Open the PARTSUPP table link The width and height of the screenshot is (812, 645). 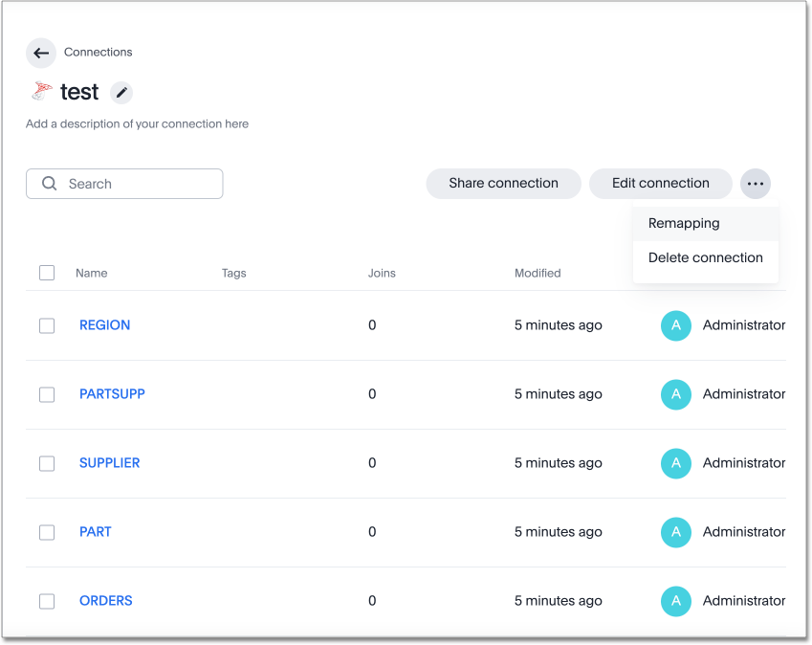pos(112,394)
